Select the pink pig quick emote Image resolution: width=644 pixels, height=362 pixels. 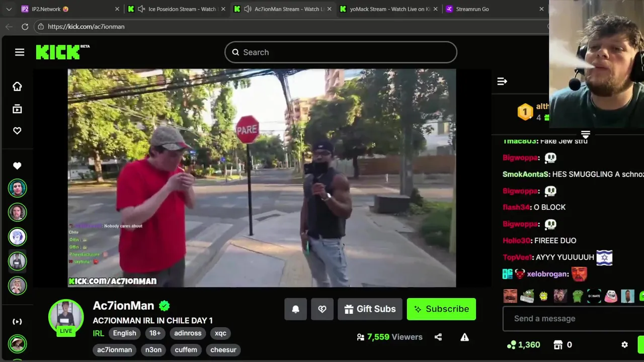pyautogui.click(x=611, y=296)
